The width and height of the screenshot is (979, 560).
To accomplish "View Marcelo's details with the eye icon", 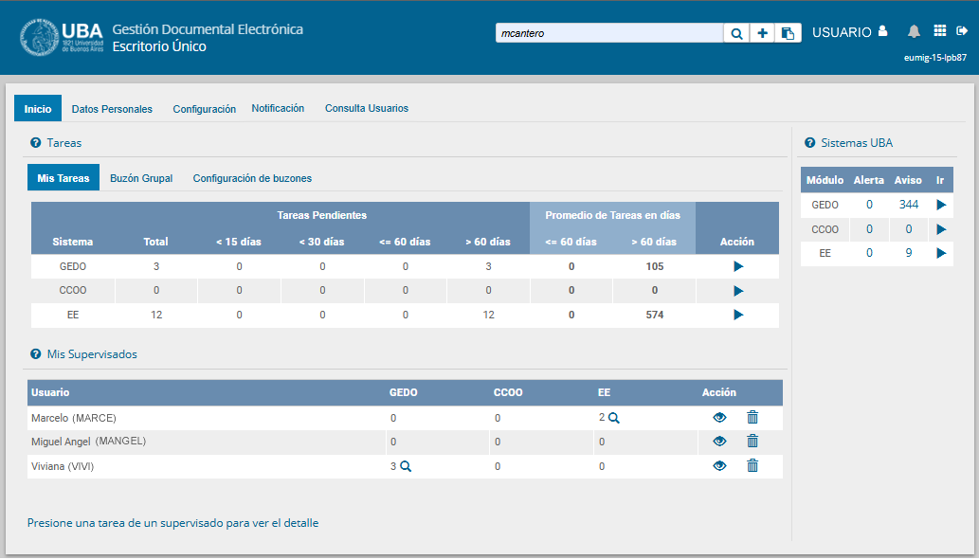I will point(719,417).
